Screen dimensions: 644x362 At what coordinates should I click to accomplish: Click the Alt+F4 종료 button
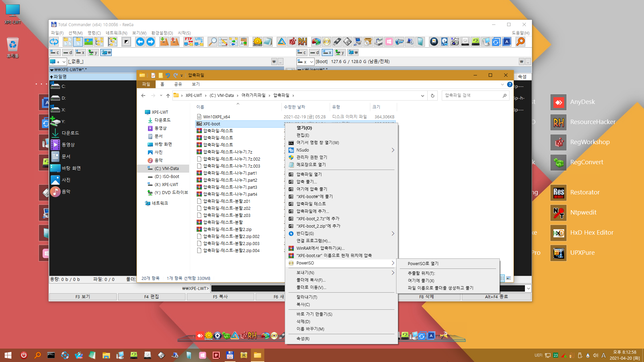tap(496, 297)
